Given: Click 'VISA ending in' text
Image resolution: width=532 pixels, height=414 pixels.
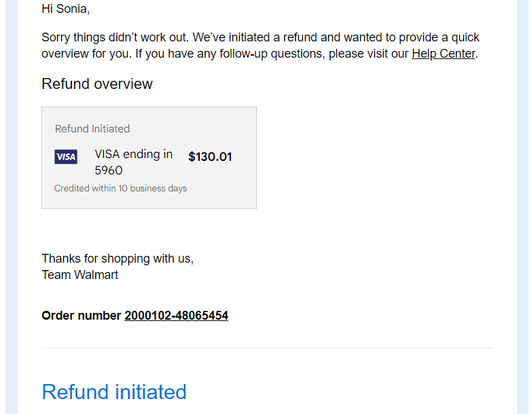Looking at the screenshot, I should click(134, 154).
